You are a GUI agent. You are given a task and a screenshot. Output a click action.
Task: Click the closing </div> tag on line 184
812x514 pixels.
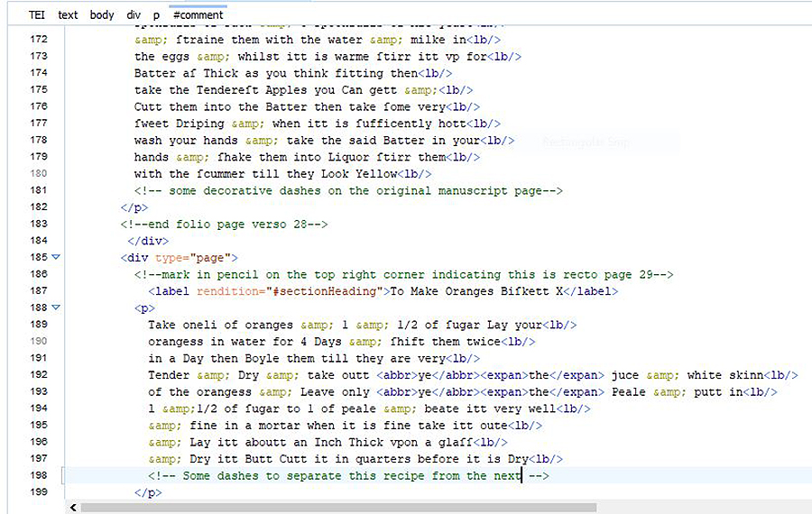[148, 241]
